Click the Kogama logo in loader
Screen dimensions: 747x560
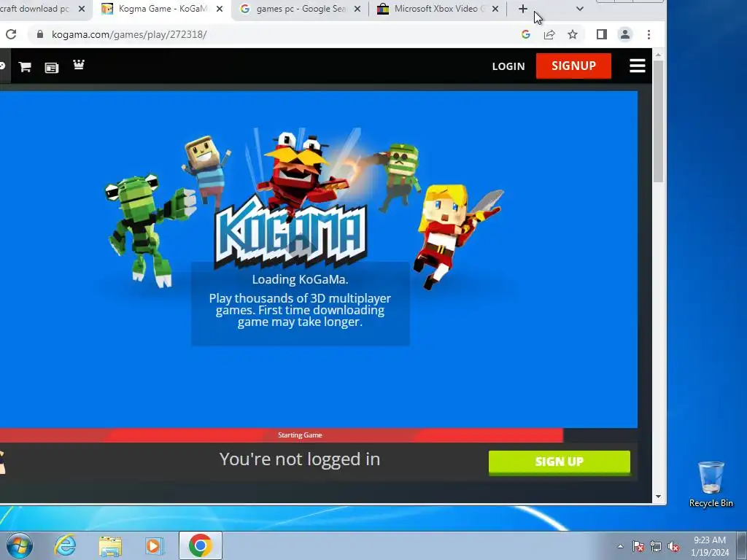[x=290, y=233]
